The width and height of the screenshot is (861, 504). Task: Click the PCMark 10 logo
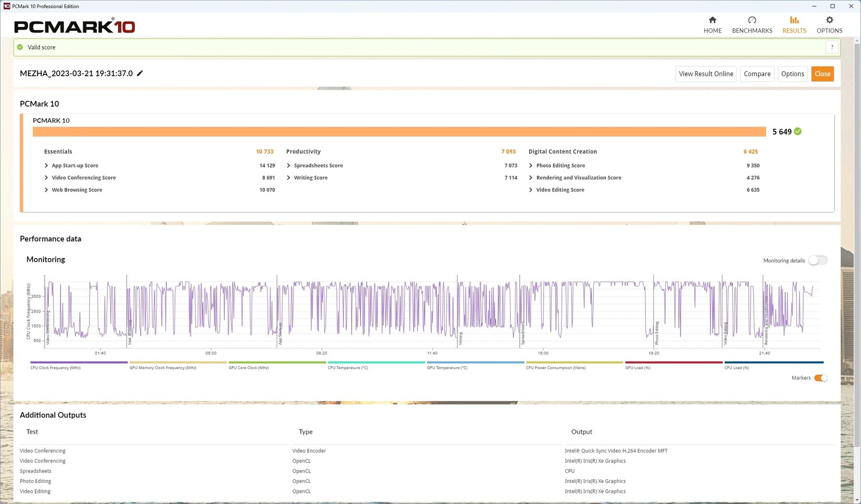74,26
